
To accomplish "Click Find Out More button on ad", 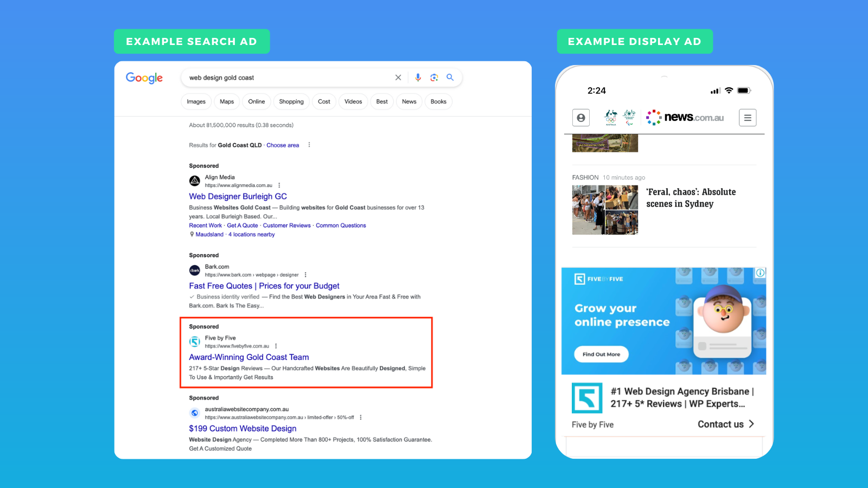I will (601, 354).
